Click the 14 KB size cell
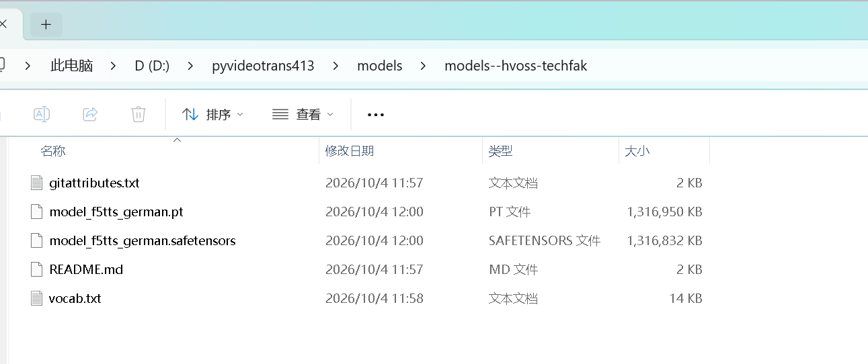This screenshot has width=868, height=364. click(x=686, y=298)
